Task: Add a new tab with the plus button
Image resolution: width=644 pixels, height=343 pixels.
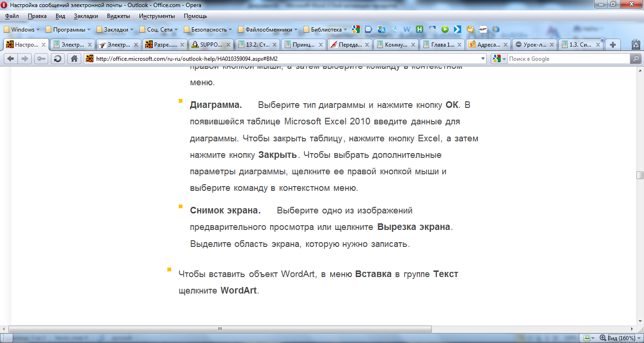Action: click(x=613, y=45)
